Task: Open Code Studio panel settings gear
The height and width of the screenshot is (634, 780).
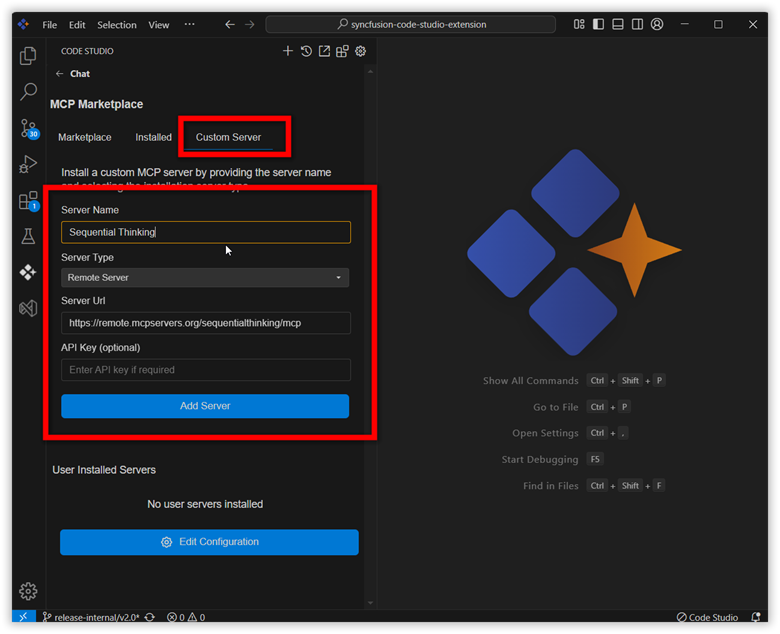Action: click(x=360, y=51)
